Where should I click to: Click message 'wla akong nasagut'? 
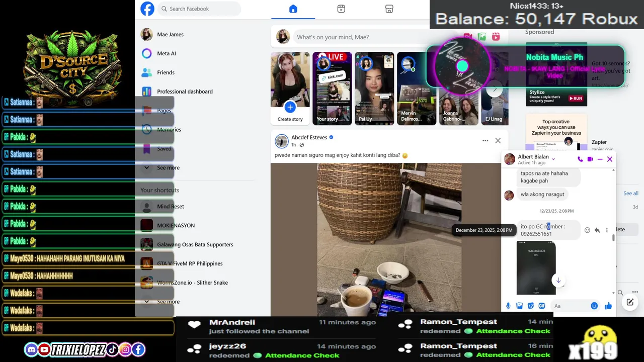click(542, 194)
